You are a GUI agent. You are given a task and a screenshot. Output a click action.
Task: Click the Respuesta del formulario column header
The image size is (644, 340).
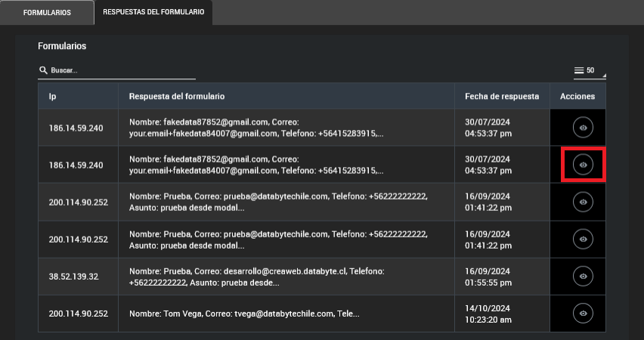(x=177, y=97)
